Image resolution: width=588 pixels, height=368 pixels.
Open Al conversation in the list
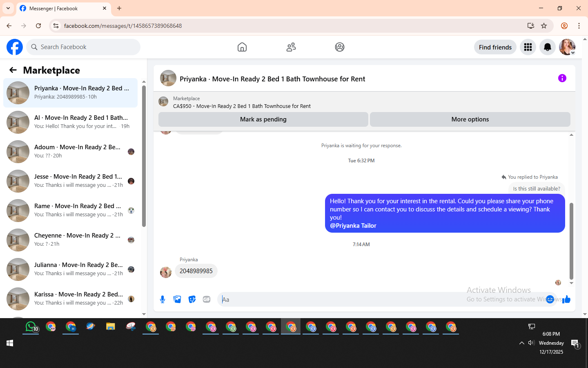pyautogui.click(x=71, y=122)
